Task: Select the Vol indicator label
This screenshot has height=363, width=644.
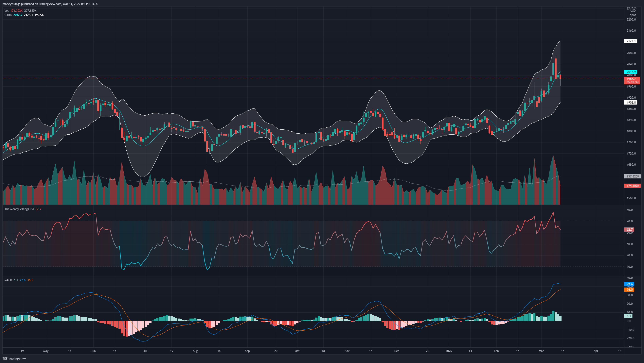Action: pyautogui.click(x=7, y=10)
